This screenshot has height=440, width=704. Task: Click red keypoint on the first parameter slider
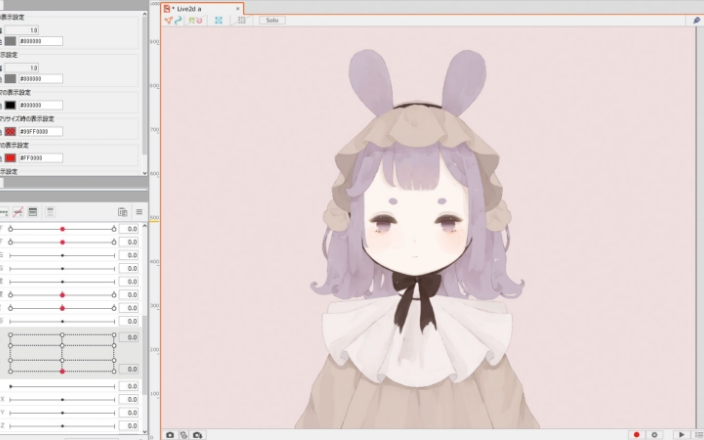click(x=62, y=229)
